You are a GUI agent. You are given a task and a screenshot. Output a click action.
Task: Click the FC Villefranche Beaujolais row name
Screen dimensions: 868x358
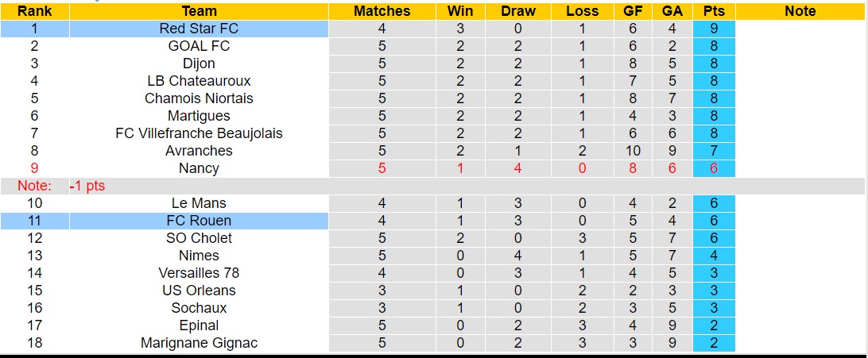(x=199, y=133)
